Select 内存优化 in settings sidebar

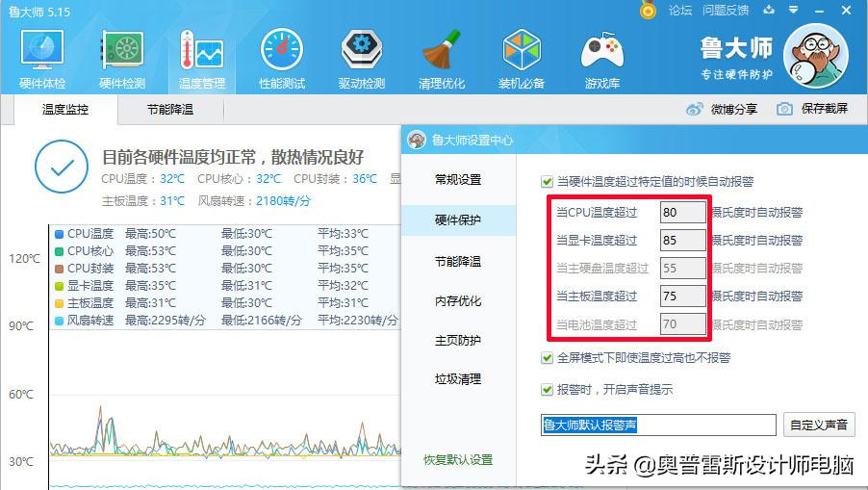pos(458,300)
